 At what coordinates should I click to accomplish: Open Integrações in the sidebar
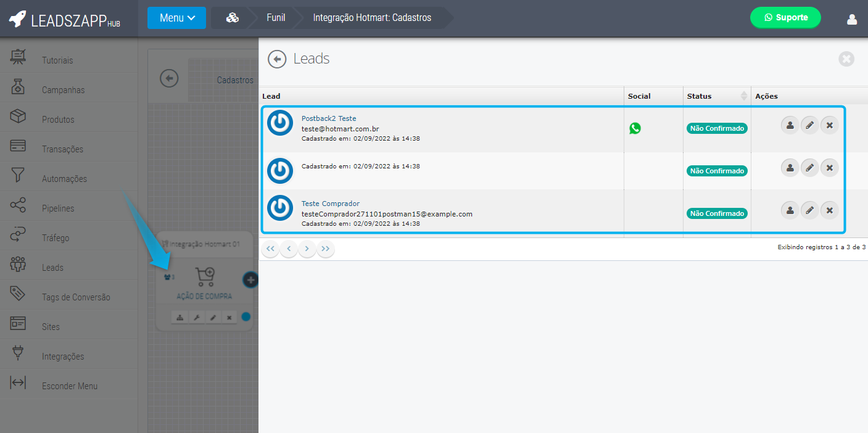coord(62,357)
